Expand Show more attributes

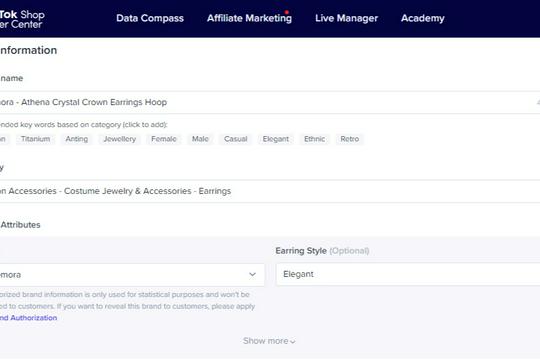pyautogui.click(x=269, y=341)
